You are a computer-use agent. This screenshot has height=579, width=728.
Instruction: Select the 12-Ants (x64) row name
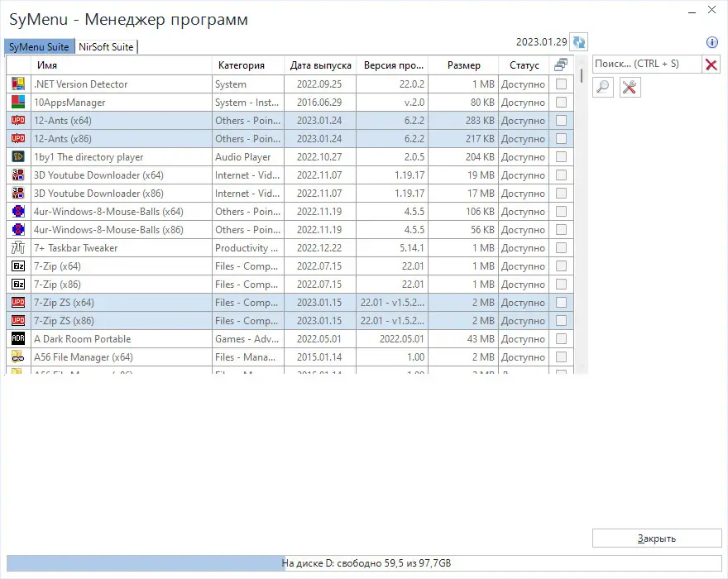[x=63, y=120]
